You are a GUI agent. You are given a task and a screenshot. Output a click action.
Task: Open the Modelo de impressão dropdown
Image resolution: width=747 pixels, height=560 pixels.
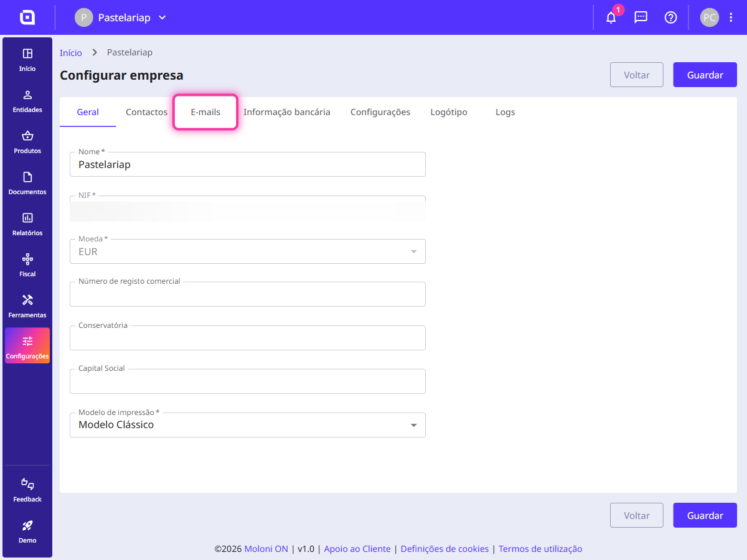[x=248, y=425]
